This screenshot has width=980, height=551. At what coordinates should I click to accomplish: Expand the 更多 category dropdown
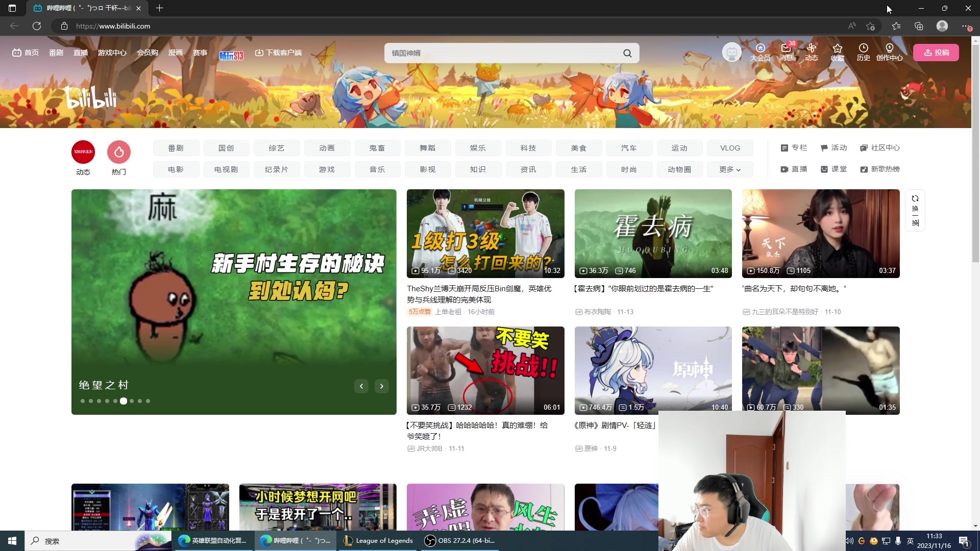pos(730,169)
